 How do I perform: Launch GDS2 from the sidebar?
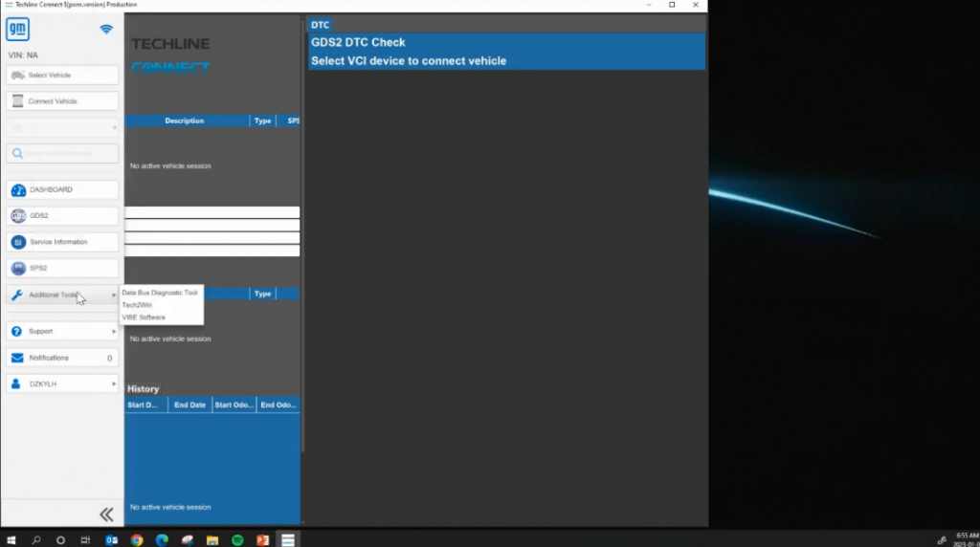click(x=62, y=215)
